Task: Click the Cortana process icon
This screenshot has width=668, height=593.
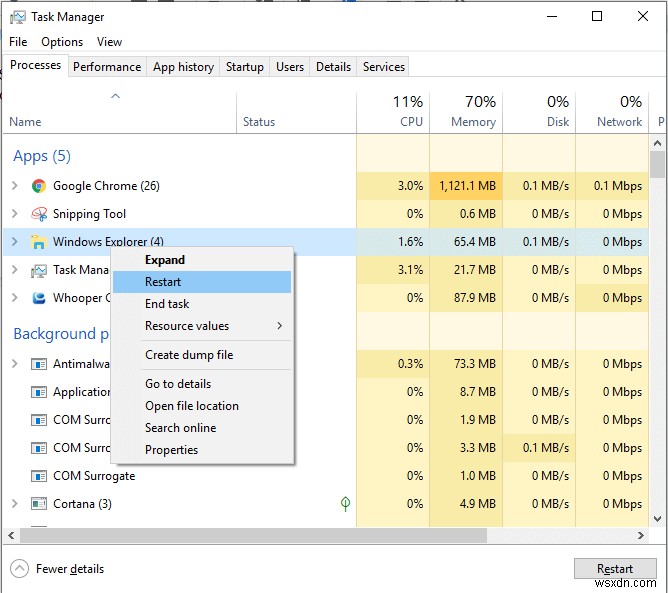Action: pos(39,504)
